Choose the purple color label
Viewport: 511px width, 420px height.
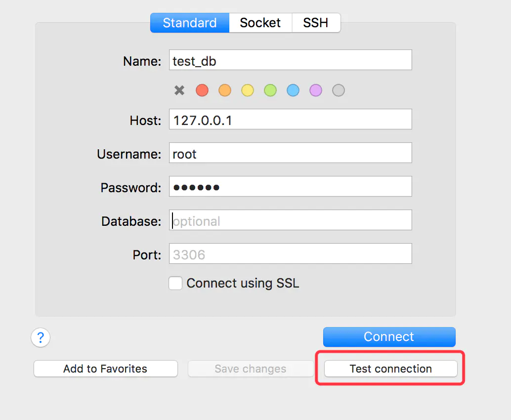click(316, 90)
